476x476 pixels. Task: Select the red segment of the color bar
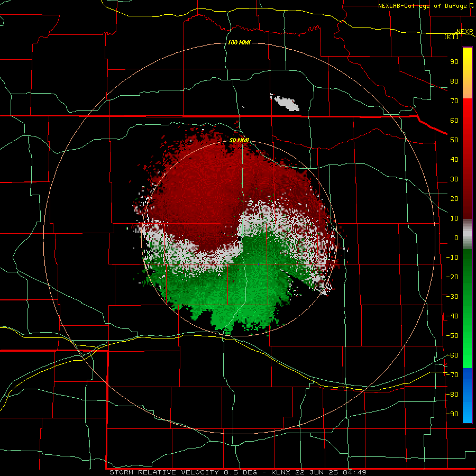tap(467, 159)
